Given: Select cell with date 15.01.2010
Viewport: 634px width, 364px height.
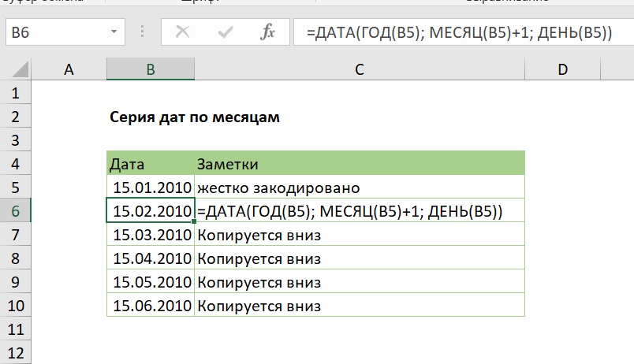Looking at the screenshot, I should pos(151,187).
